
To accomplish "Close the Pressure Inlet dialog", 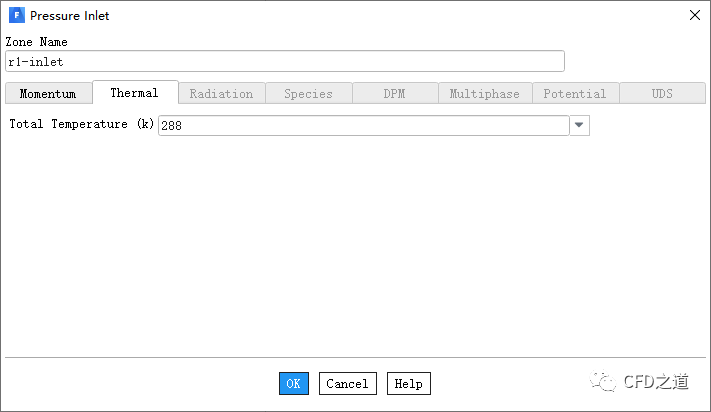I will pyautogui.click(x=695, y=15).
